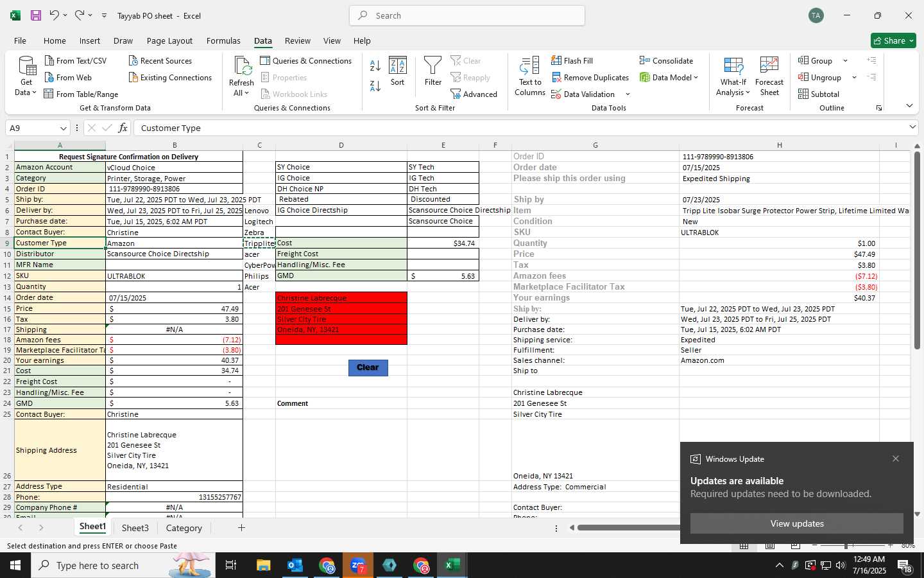Image resolution: width=924 pixels, height=578 pixels.
Task: Click the blue Clear button
Action: 368,367
